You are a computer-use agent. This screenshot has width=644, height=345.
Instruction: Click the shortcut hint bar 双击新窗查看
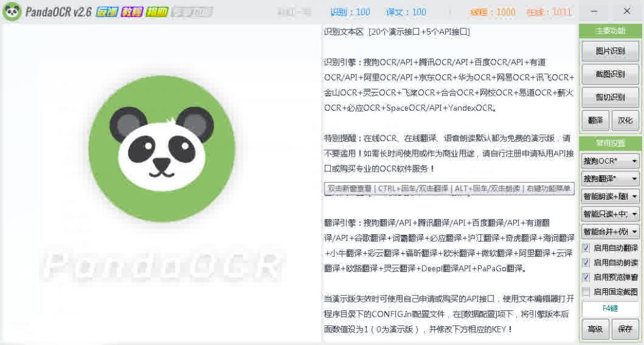pos(449,188)
